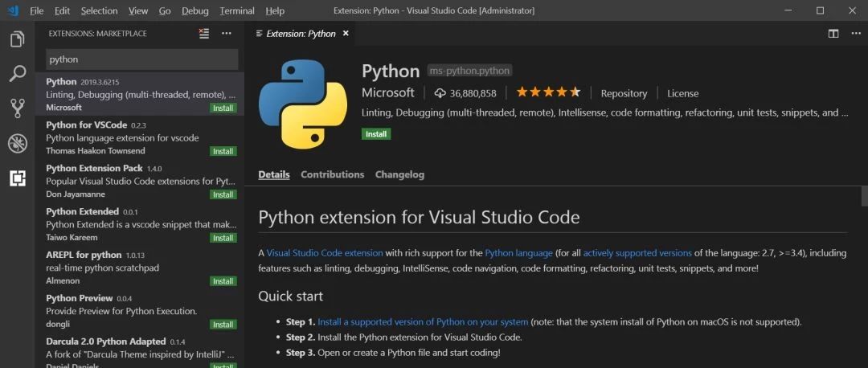The height and width of the screenshot is (368, 868).
Task: Open the Edit menu
Action: pyautogui.click(x=63, y=10)
